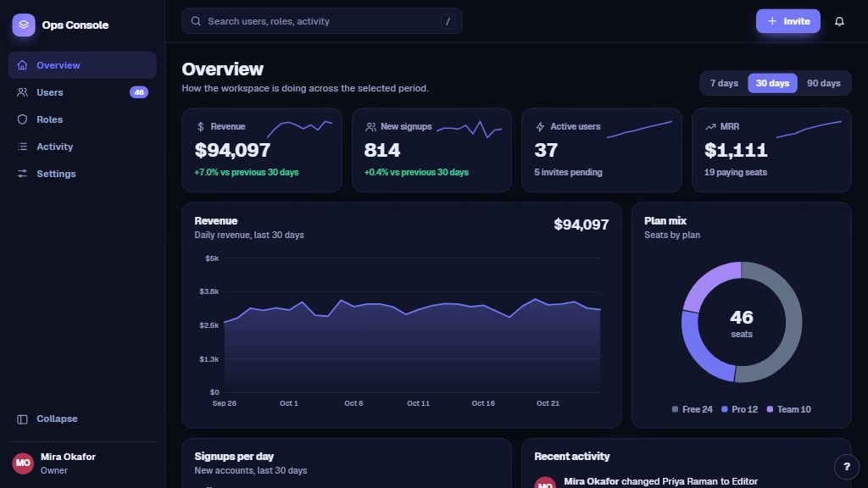Click the dollar icon on Revenue card
The width and height of the screenshot is (868, 488).
click(x=200, y=127)
